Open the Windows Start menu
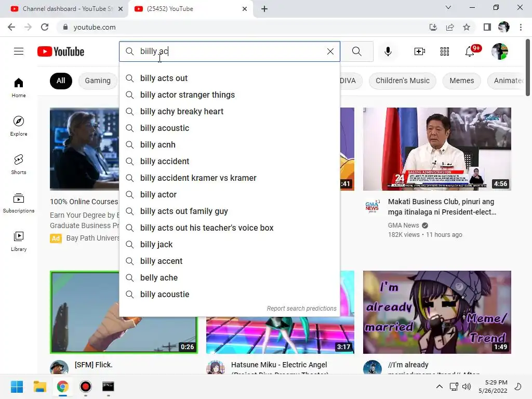 click(x=17, y=387)
